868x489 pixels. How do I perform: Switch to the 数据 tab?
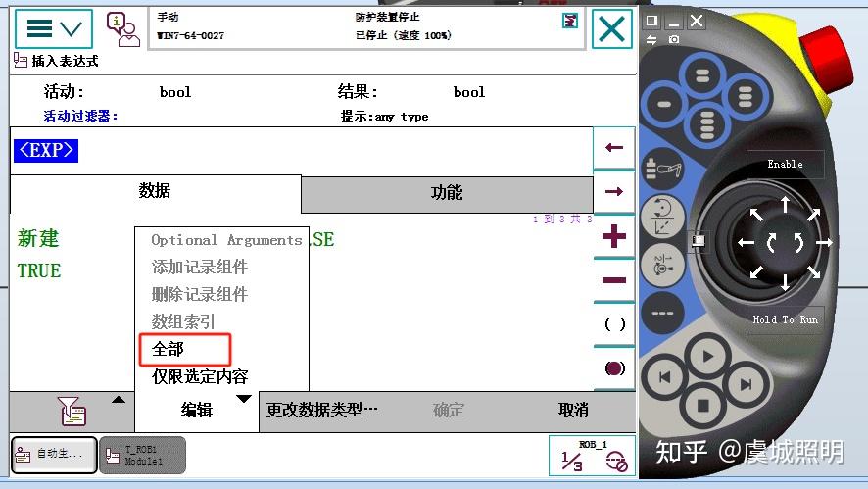click(x=155, y=192)
